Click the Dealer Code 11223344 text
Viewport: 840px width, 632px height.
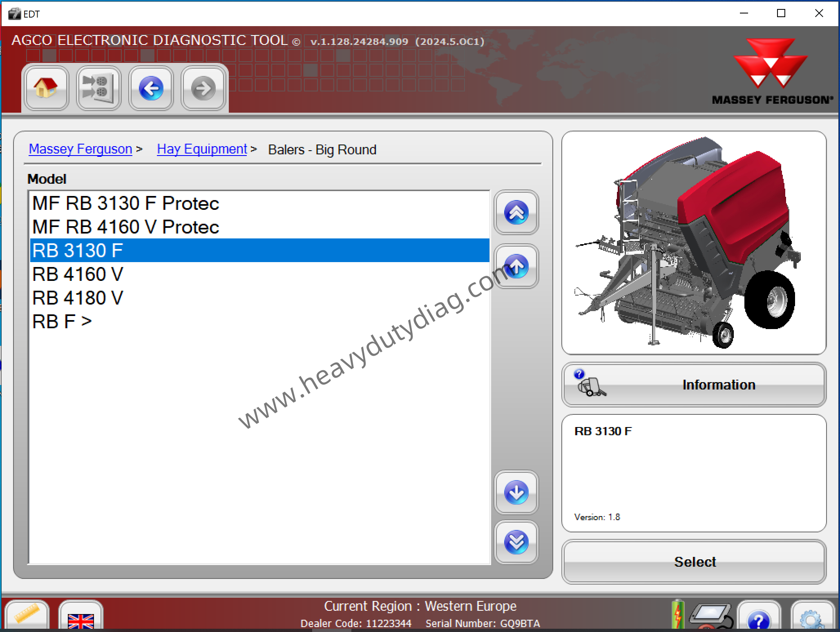(356, 623)
